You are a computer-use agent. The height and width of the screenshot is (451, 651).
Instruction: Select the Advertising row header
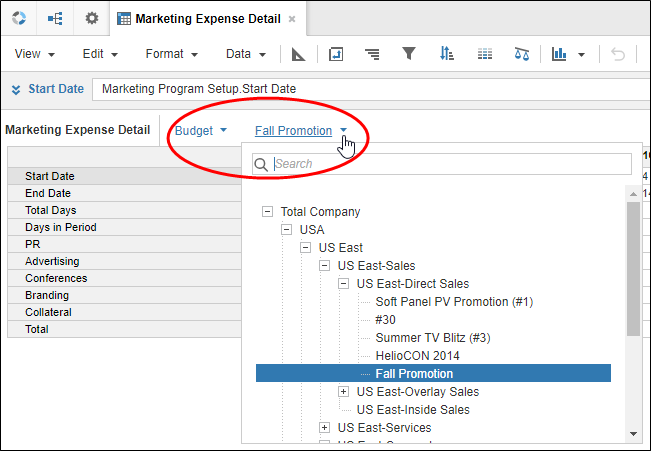pos(125,261)
